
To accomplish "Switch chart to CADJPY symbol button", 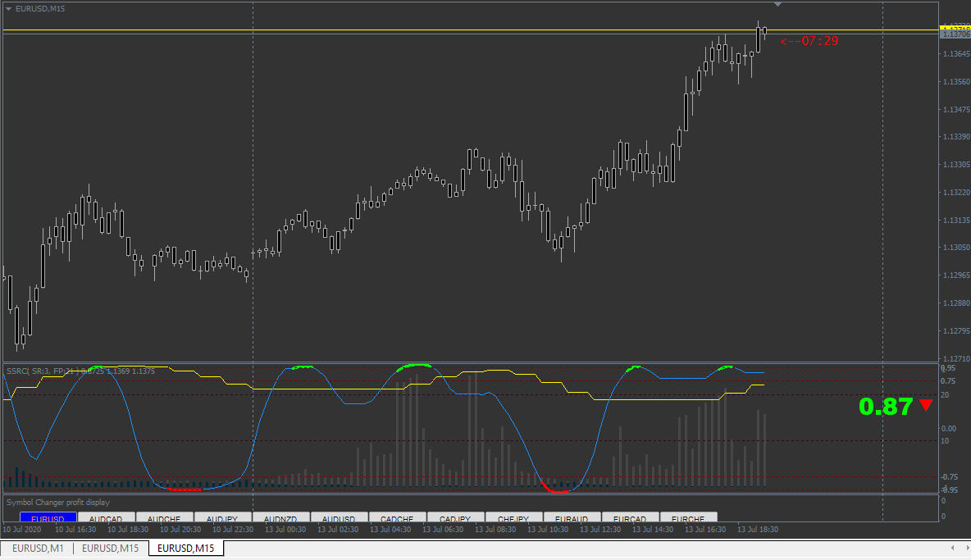I will pyautogui.click(x=455, y=518).
